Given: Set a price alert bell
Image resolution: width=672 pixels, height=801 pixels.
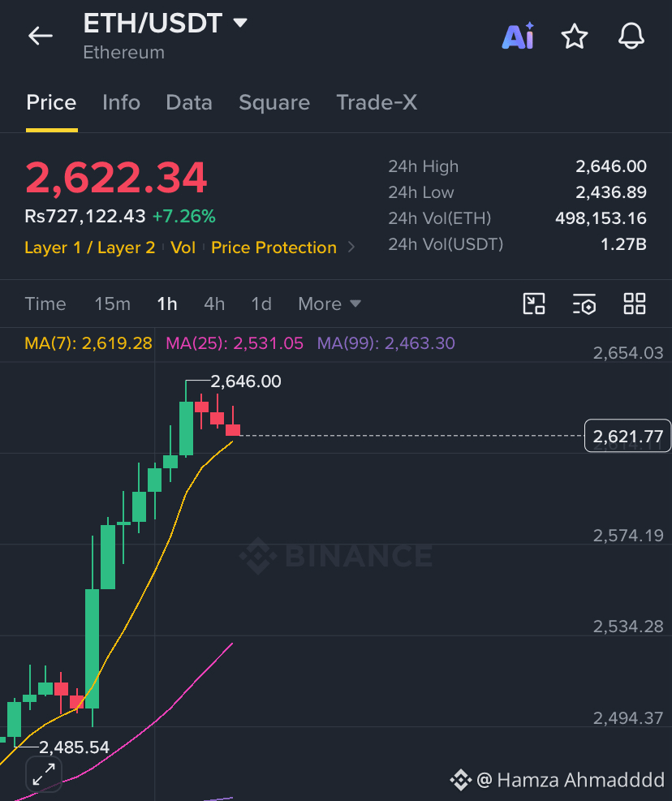Looking at the screenshot, I should point(631,36).
